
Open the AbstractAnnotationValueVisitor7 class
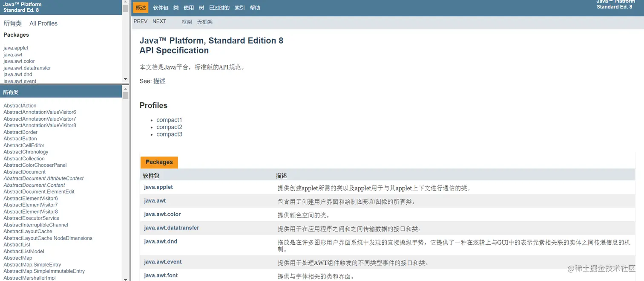click(40, 119)
